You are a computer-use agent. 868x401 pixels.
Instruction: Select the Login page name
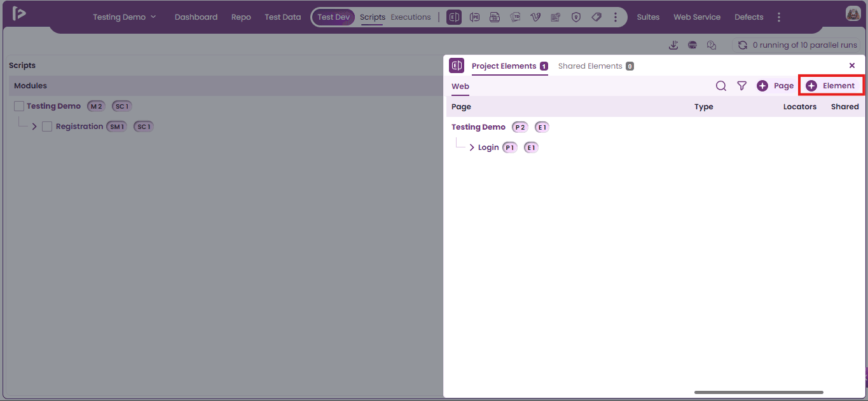pyautogui.click(x=488, y=147)
